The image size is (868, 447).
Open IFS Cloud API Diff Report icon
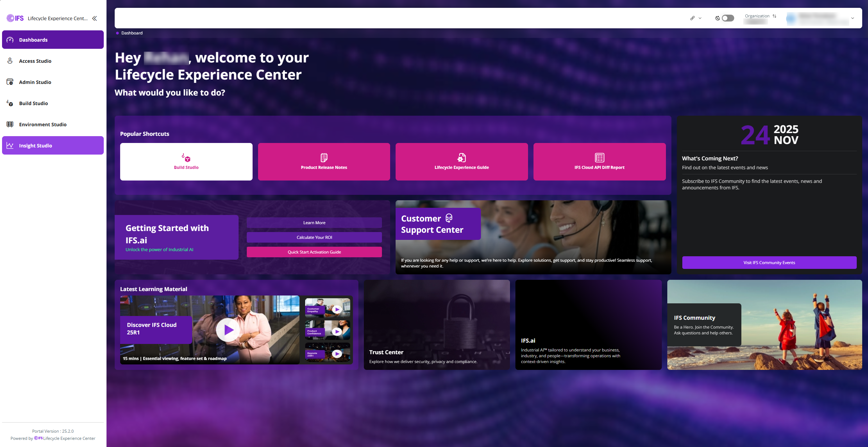(x=599, y=158)
